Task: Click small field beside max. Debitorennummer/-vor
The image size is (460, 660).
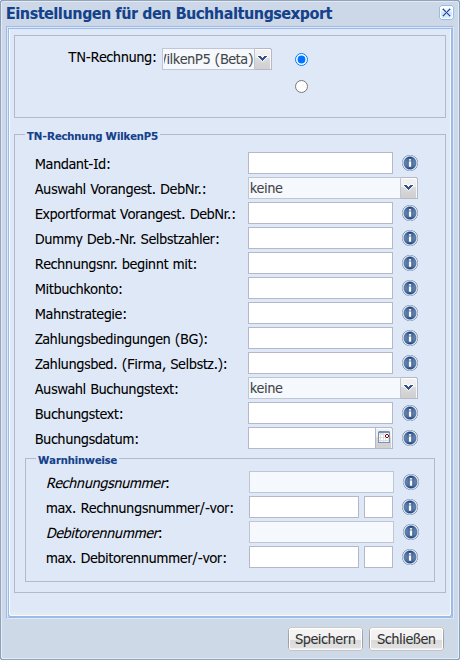Action: [x=378, y=557]
